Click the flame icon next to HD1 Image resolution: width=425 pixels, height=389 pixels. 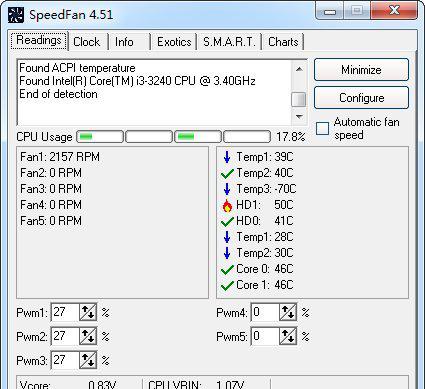[227, 205]
